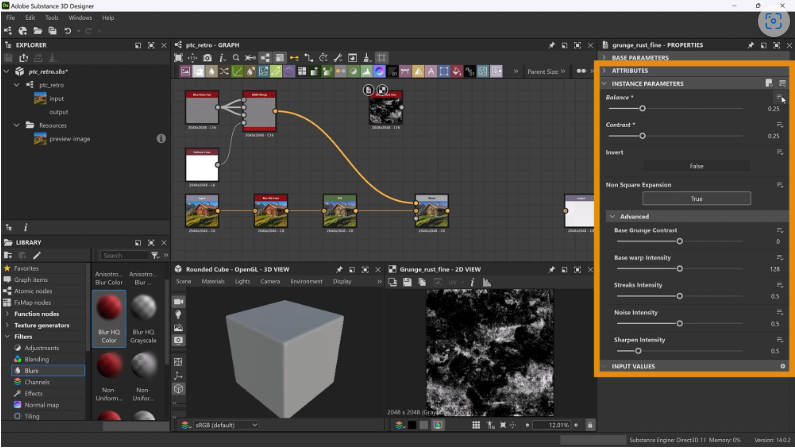Open the sRGB (default) color space dropdown
The height and width of the screenshot is (448, 795).
tap(226, 425)
